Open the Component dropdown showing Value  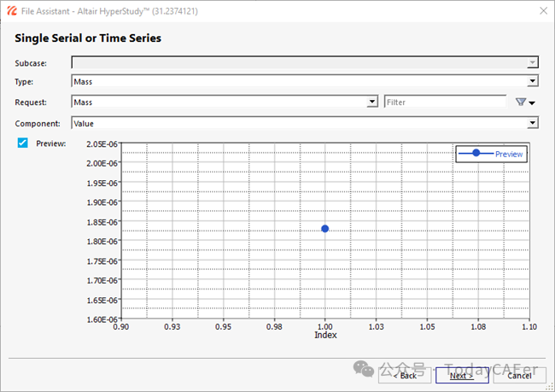tap(532, 123)
